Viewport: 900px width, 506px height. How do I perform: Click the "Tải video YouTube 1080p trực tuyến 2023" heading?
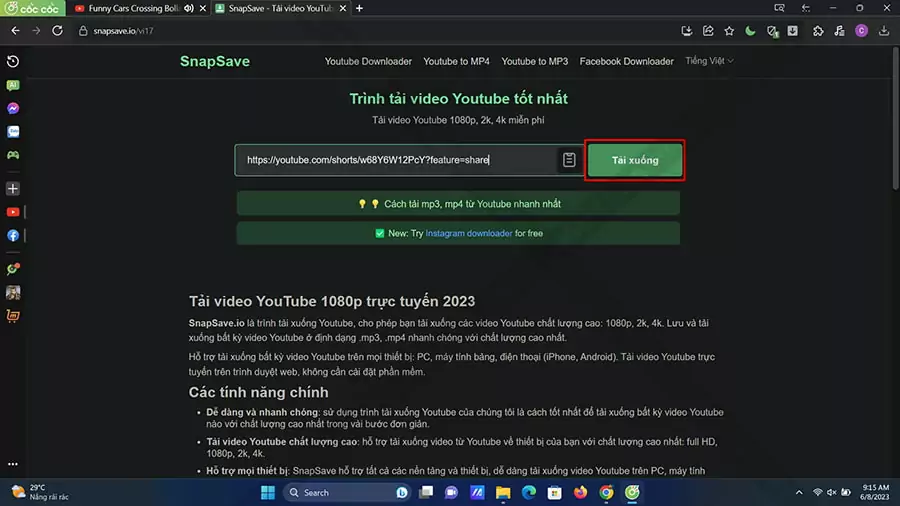(x=332, y=301)
